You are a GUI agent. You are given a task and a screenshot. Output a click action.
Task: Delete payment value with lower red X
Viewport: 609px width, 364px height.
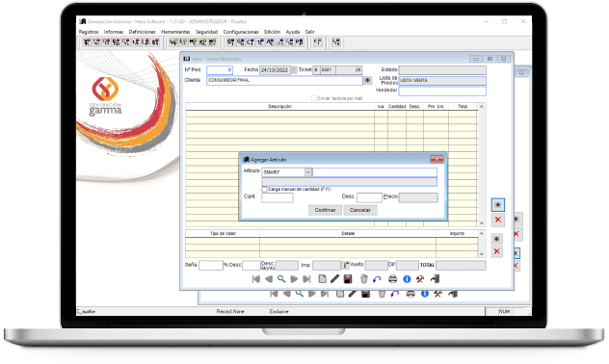tap(496, 251)
